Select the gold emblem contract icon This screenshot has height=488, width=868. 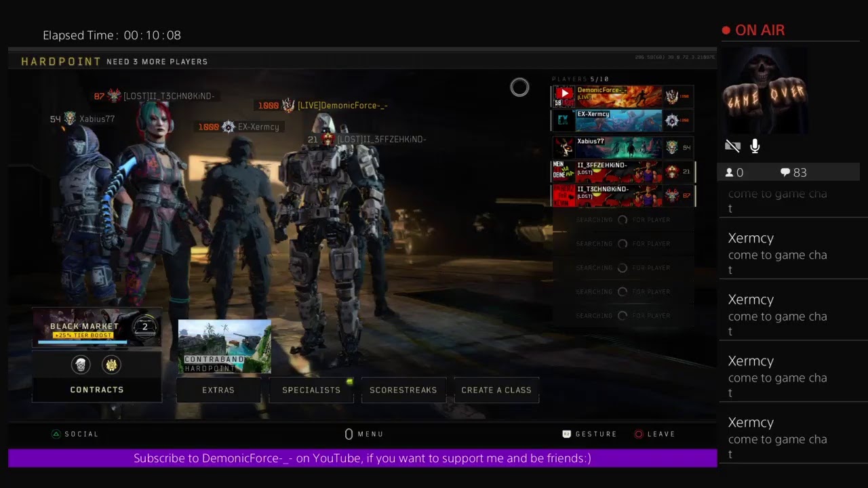[x=111, y=365]
